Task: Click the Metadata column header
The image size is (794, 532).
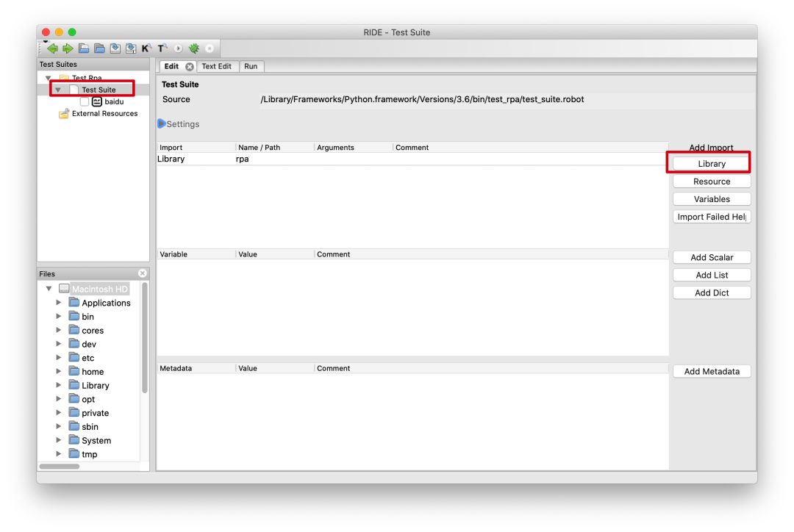Action: tap(196, 368)
